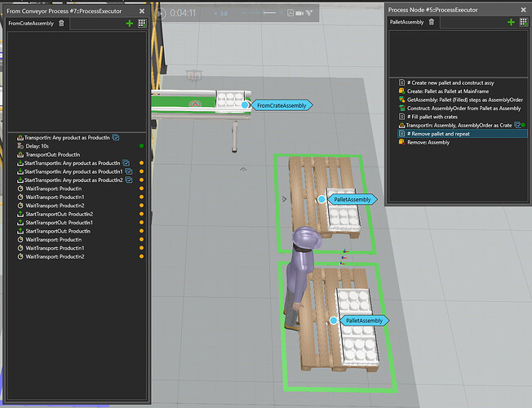Screen dimensions: 532x408
Task: Select the Delay: 10s statement
Action: 38,146
